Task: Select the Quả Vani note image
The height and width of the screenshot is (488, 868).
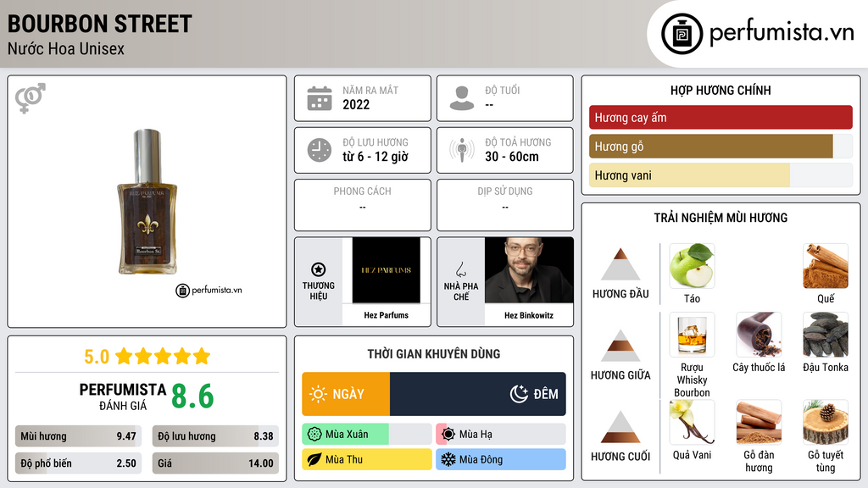Action: (x=692, y=422)
